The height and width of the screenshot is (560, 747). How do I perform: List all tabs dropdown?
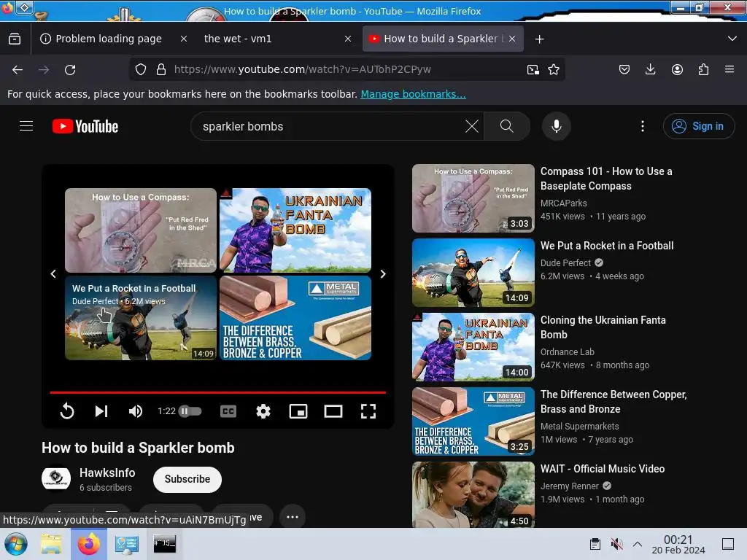click(732, 39)
